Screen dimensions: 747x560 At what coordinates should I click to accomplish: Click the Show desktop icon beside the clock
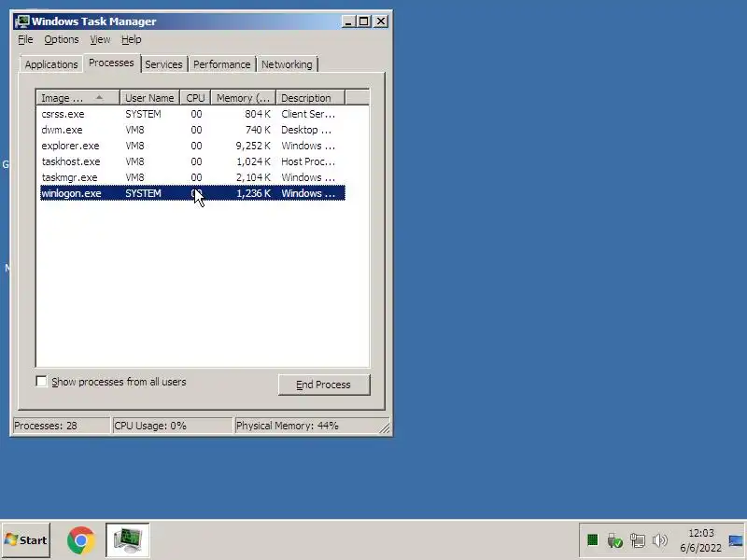(x=736, y=540)
